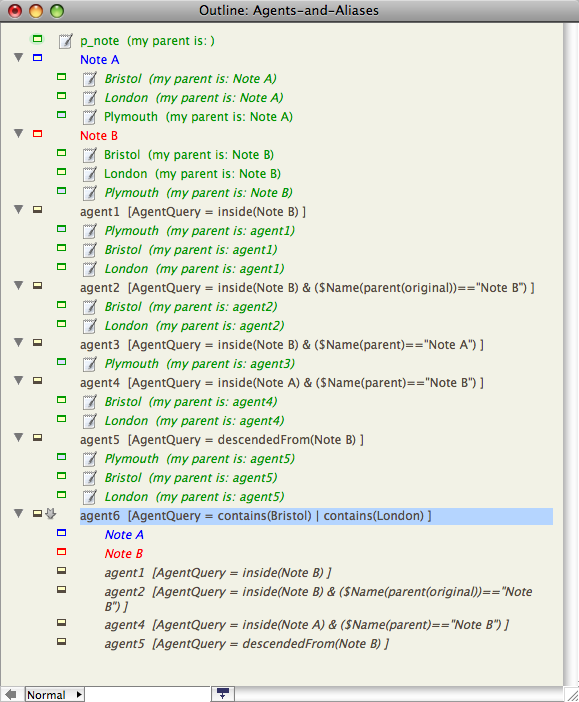The width and height of the screenshot is (579, 702).
Task: Click the window resize grip corner
Action: pyautogui.click(x=572, y=694)
